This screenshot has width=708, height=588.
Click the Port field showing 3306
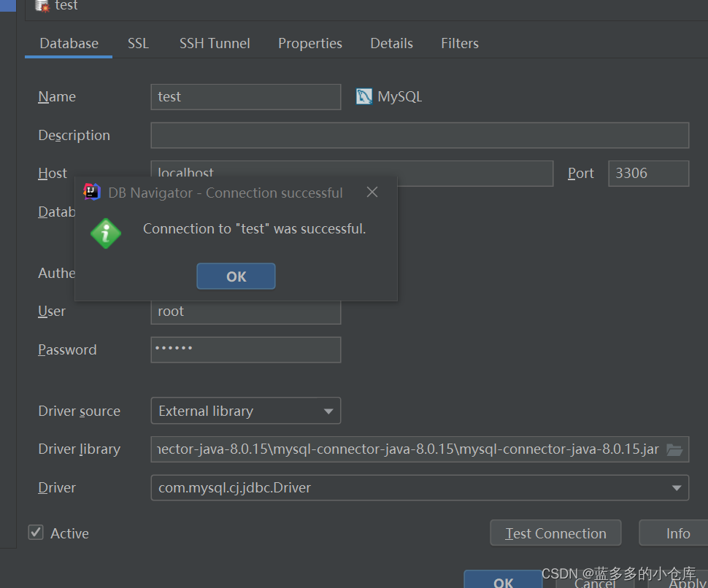648,174
